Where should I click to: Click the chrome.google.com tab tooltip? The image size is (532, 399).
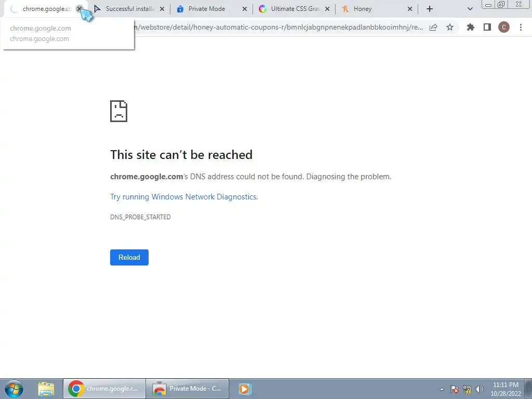(69, 34)
